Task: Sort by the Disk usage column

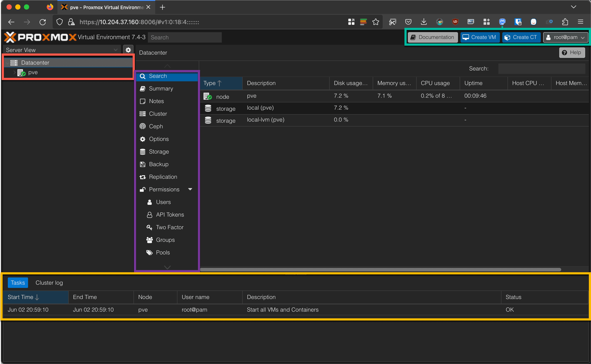Action: point(351,83)
